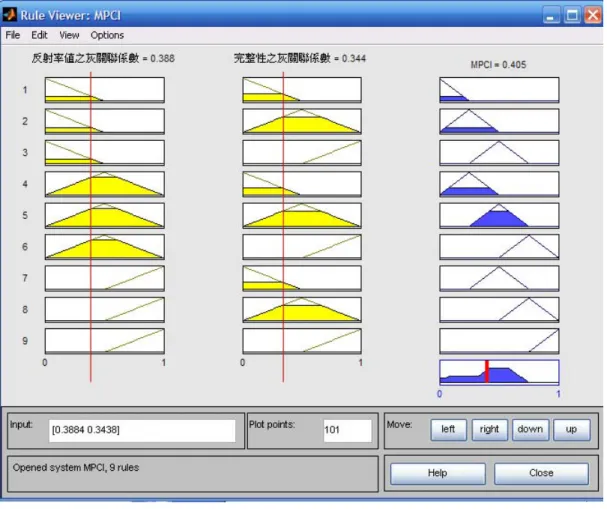Viewport: 607px width, 509px height.
Task: Select rule number 9 label
Action: coord(25,341)
